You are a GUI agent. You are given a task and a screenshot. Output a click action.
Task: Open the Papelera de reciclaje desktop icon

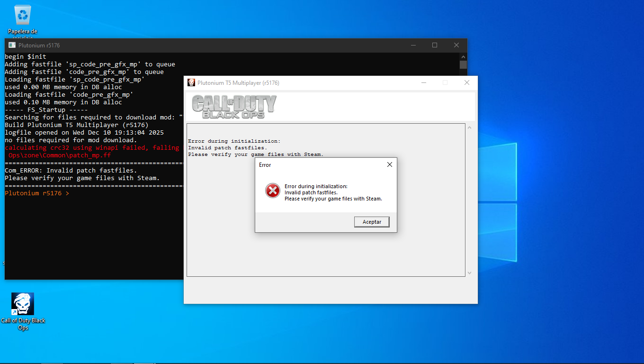tap(23, 16)
